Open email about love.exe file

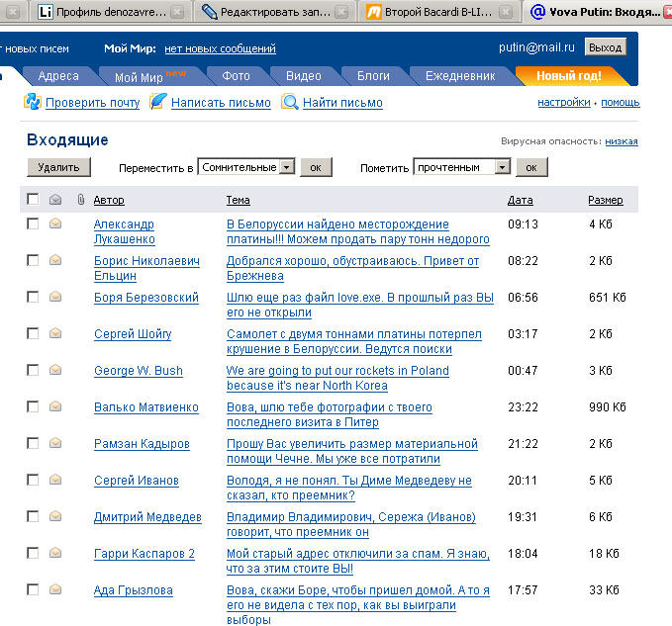(x=360, y=305)
